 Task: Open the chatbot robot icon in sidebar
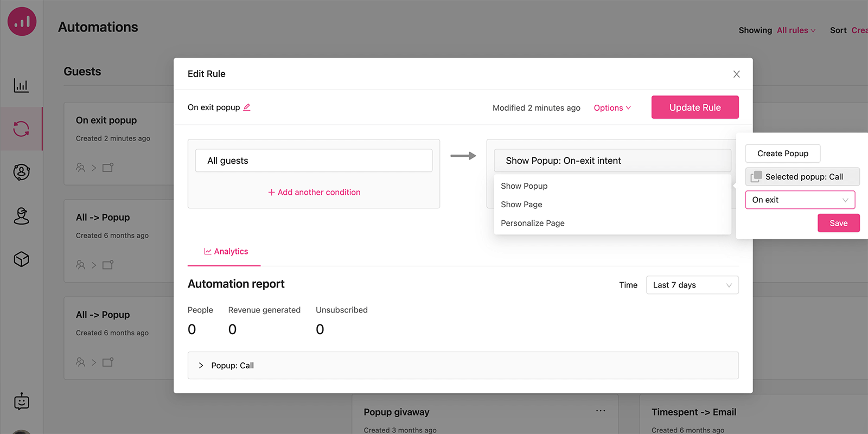click(x=21, y=401)
